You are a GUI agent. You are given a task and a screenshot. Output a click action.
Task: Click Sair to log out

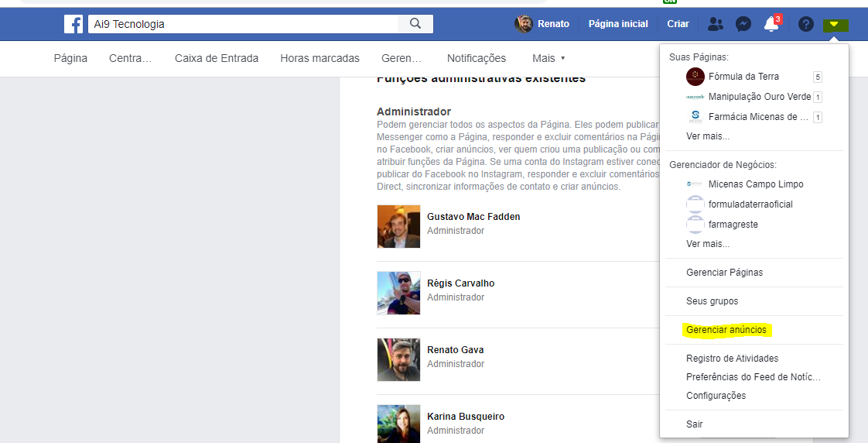tap(694, 424)
